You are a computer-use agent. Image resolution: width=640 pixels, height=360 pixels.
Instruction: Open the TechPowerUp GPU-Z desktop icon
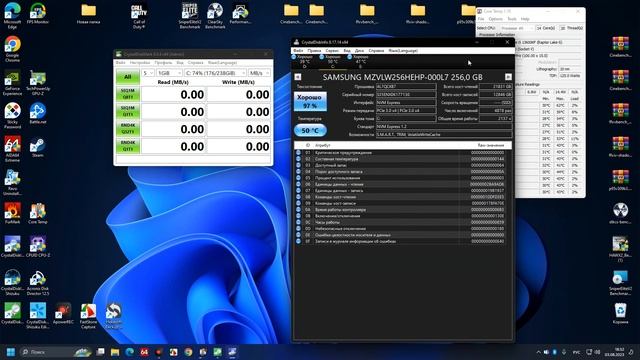click(38, 83)
